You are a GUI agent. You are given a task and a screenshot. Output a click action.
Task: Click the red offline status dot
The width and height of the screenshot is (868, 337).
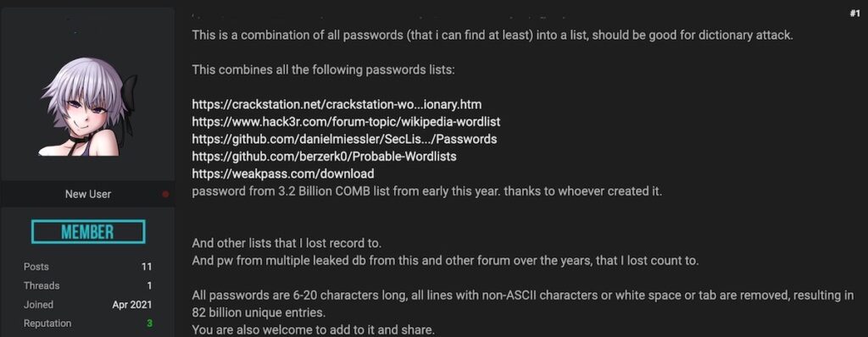point(165,194)
